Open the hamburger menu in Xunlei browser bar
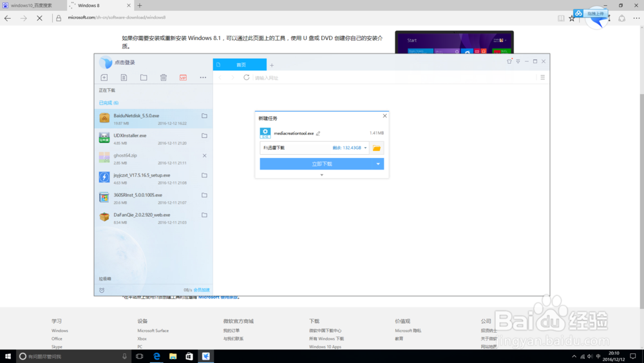This screenshot has height=363, width=644. [542, 77]
